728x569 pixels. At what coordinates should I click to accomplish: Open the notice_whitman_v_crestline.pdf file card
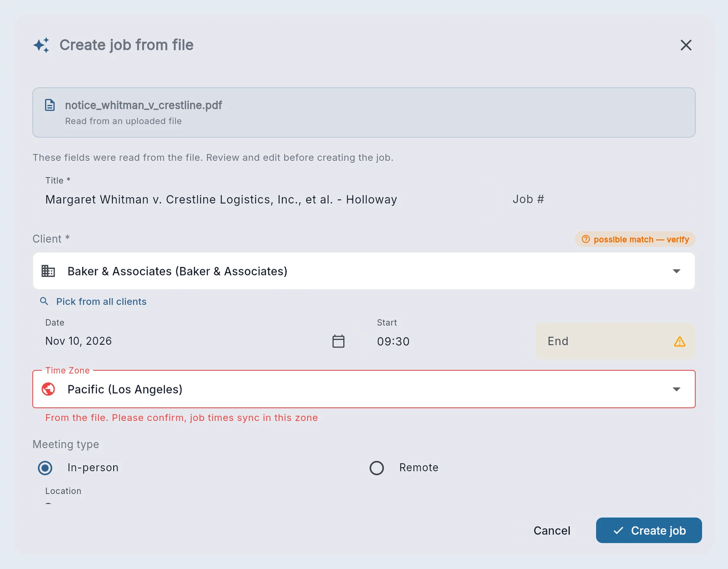point(364,113)
